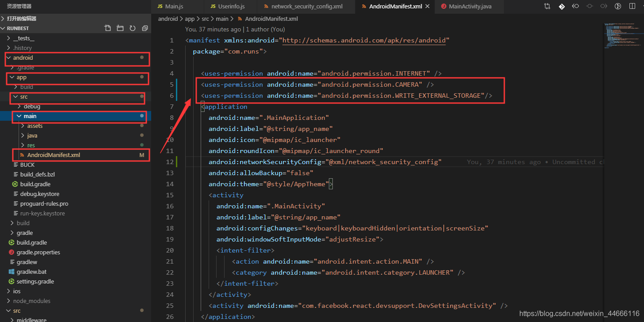Expand the ios folder
Screen dimensions: 644x322
(x=8, y=291)
